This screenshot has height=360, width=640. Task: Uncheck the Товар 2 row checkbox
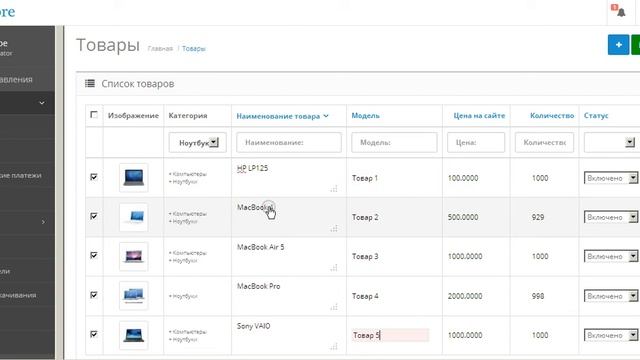pyautogui.click(x=94, y=216)
